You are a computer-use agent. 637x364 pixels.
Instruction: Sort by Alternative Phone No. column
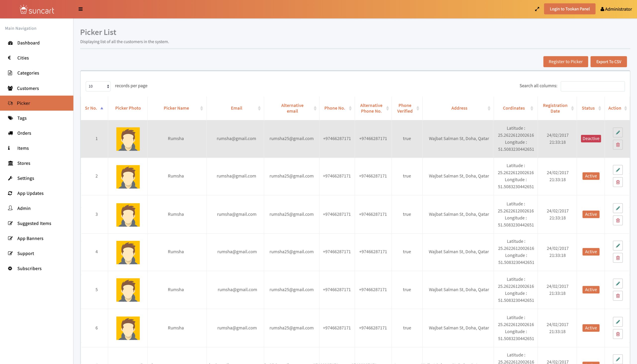tap(373, 108)
